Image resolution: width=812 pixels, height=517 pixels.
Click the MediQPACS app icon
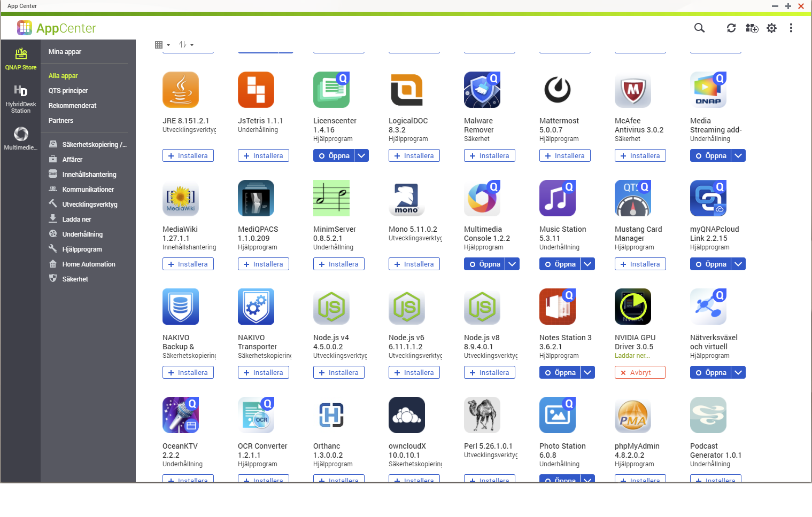tap(256, 198)
